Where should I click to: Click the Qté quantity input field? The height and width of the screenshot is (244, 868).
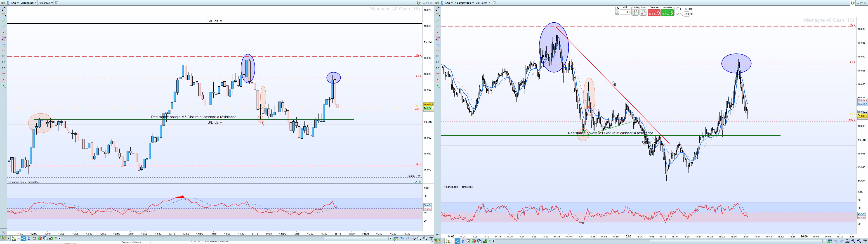[x=625, y=12]
